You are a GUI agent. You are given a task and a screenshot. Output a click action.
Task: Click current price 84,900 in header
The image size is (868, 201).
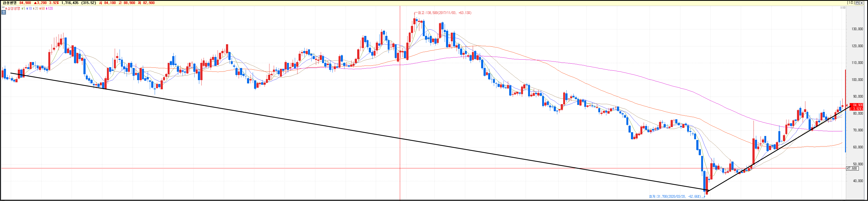click(x=25, y=3)
